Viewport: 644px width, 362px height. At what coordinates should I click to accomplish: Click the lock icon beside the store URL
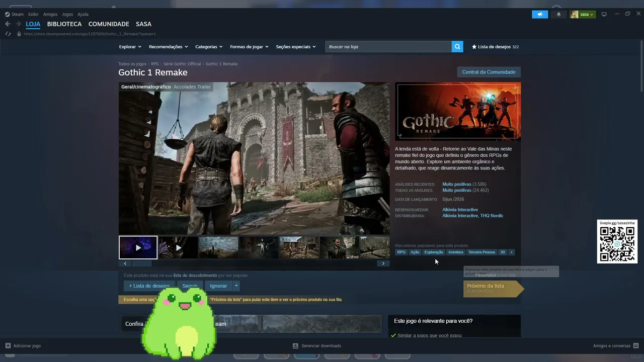(x=19, y=34)
